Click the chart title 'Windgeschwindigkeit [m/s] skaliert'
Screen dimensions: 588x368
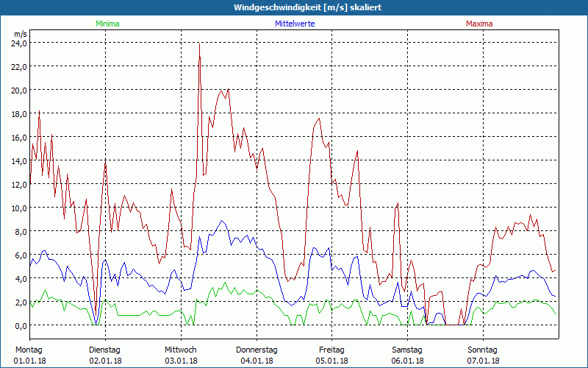pyautogui.click(x=307, y=7)
